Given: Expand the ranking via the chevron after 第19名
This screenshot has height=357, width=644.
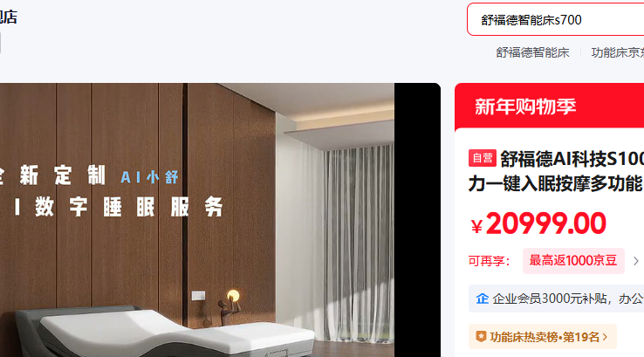Looking at the screenshot, I should tap(605, 337).
